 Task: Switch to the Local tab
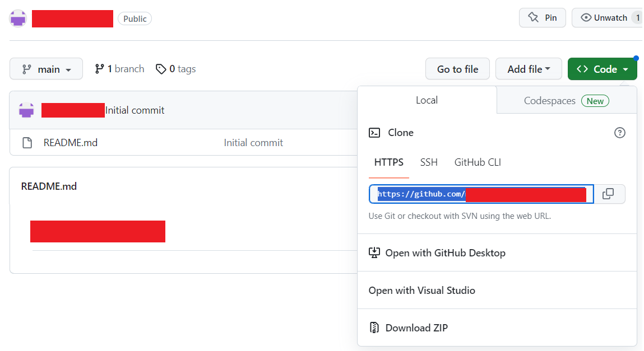coord(427,100)
